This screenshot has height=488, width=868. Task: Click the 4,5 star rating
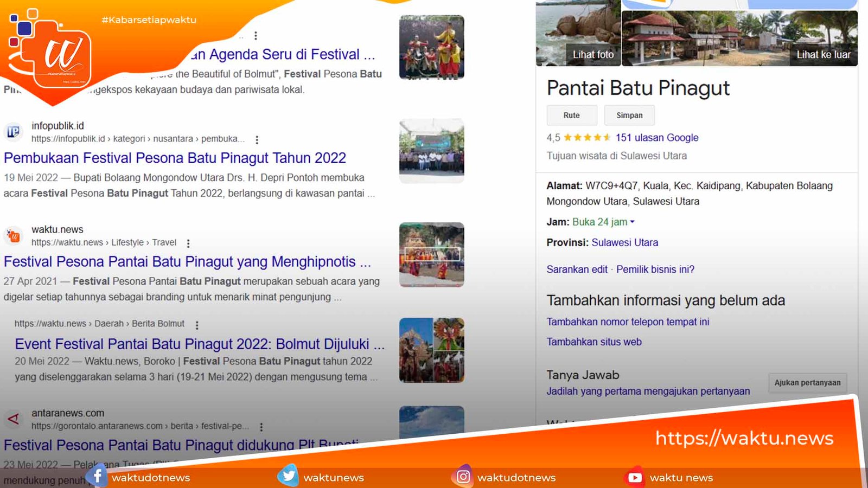click(x=578, y=138)
